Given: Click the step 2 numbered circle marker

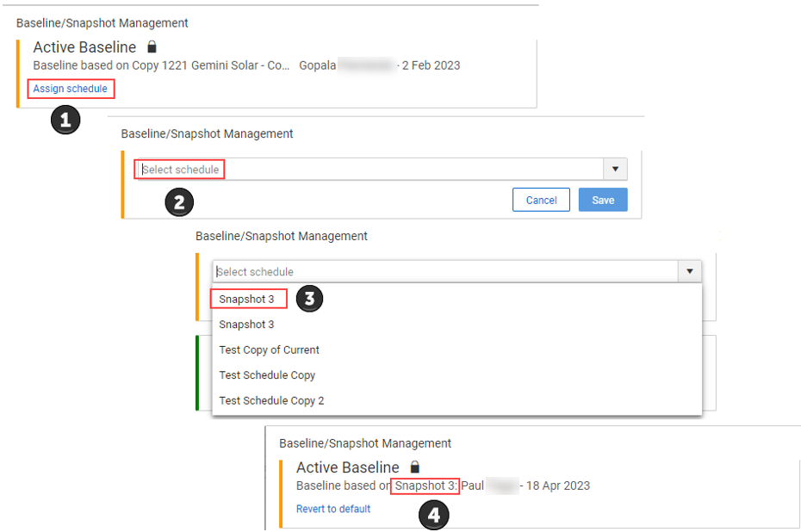Looking at the screenshot, I should pyautogui.click(x=179, y=201).
